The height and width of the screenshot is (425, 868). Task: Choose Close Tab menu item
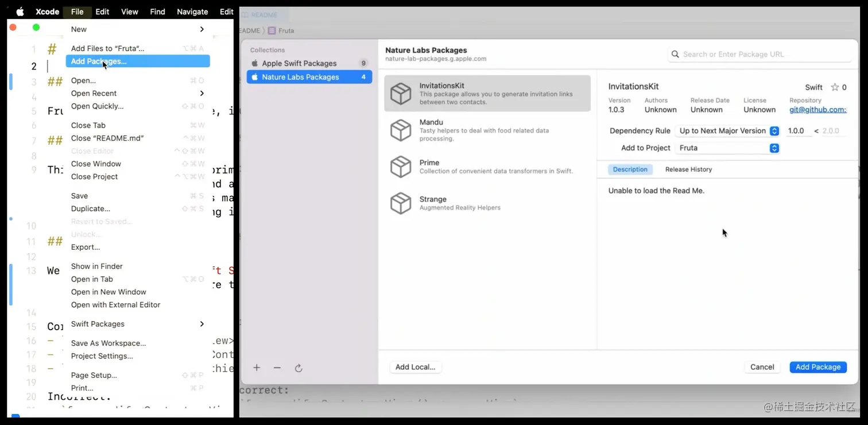click(138, 125)
